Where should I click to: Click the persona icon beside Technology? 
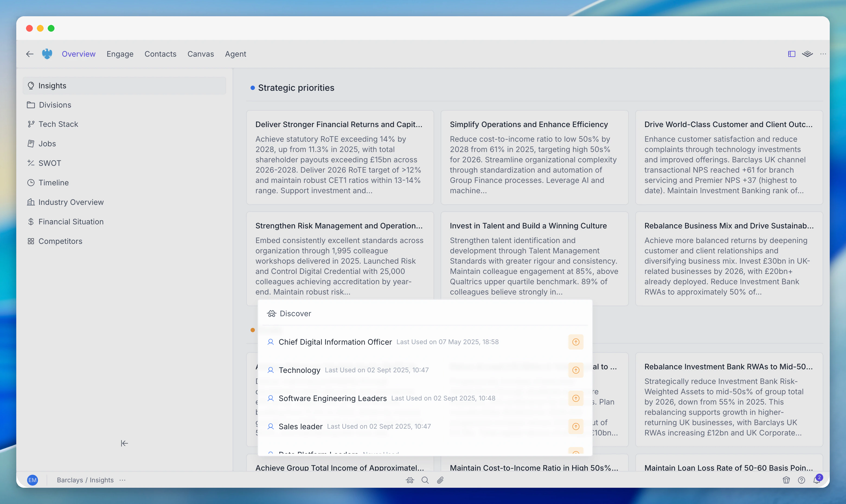click(x=270, y=370)
